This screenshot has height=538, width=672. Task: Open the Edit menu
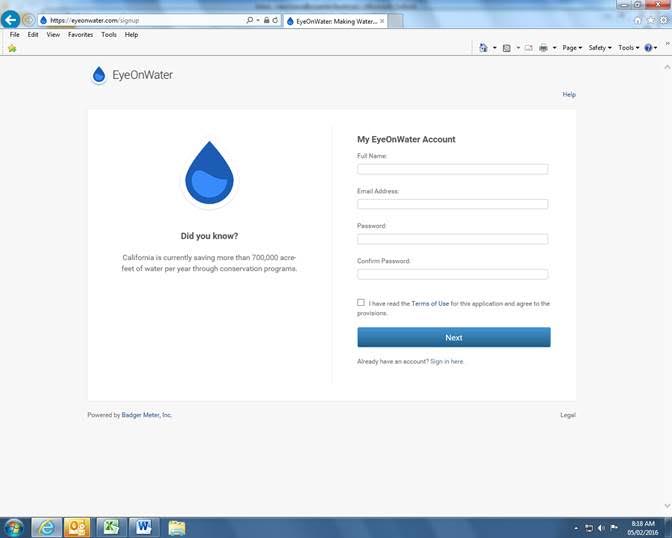click(33, 35)
